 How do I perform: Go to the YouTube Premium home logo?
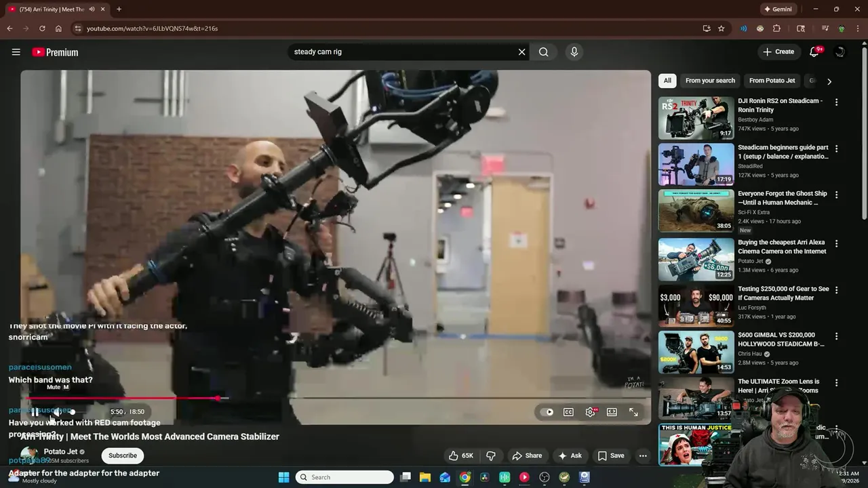point(55,52)
